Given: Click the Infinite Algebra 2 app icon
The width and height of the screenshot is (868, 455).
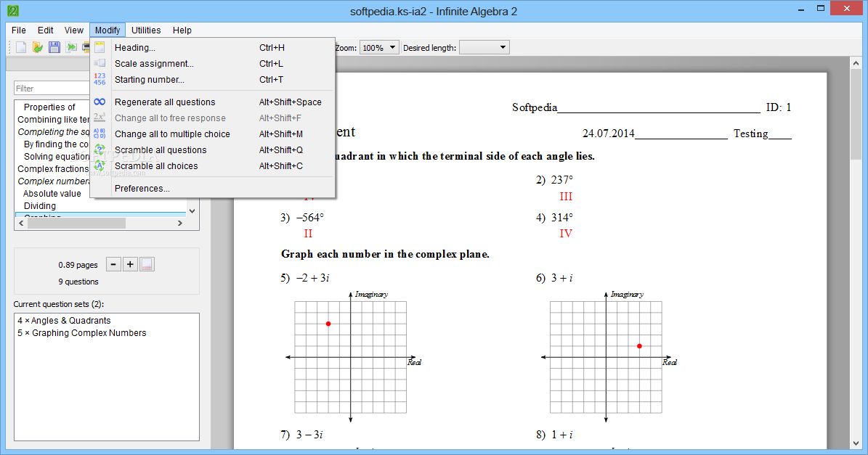Looking at the screenshot, I should [13, 10].
